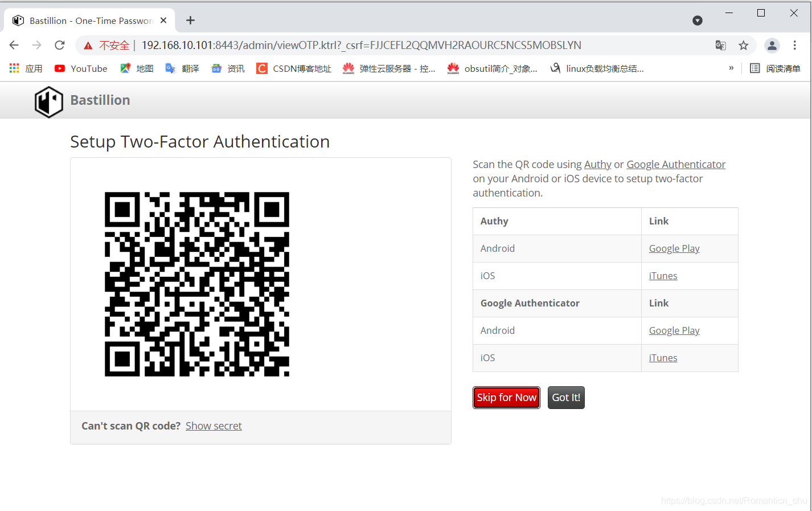This screenshot has height=511, width=812.
Task: Click the Bastillion logo icon
Action: point(48,101)
